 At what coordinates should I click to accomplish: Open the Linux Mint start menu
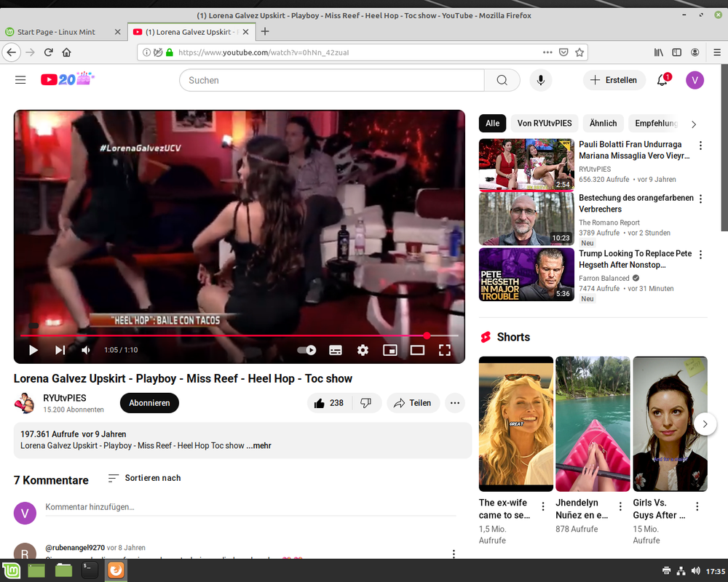11,570
